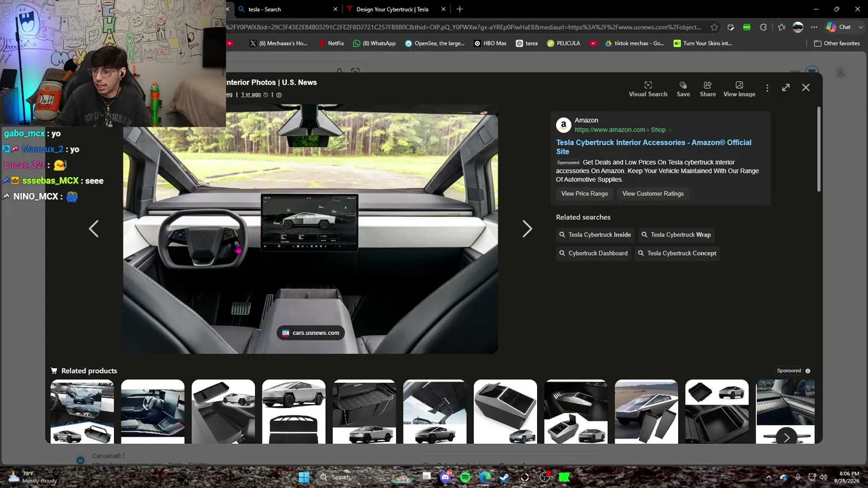Open Spotify from the taskbar
The width and height of the screenshot is (868, 488).
(465, 477)
